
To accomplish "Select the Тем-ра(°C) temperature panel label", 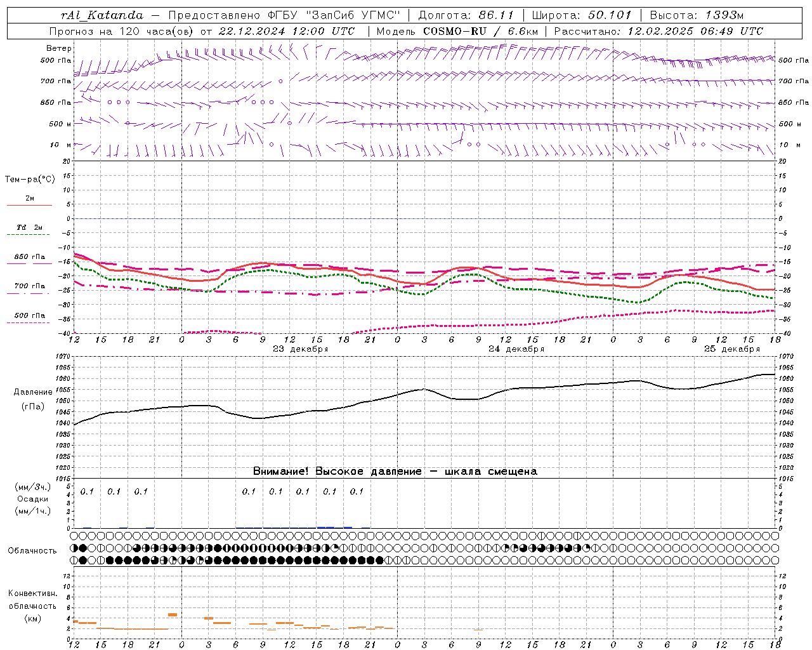I will point(30,180).
